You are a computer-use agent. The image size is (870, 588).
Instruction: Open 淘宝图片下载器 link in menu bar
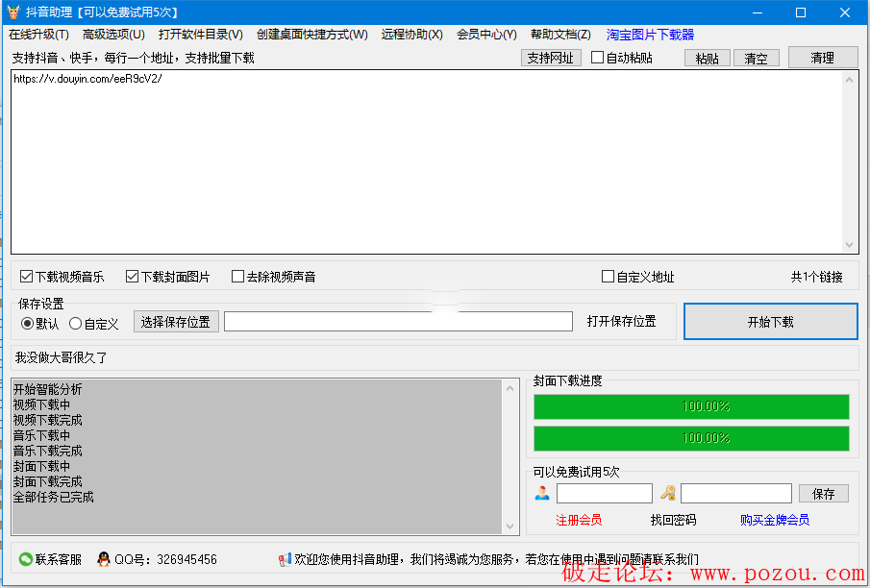click(650, 35)
